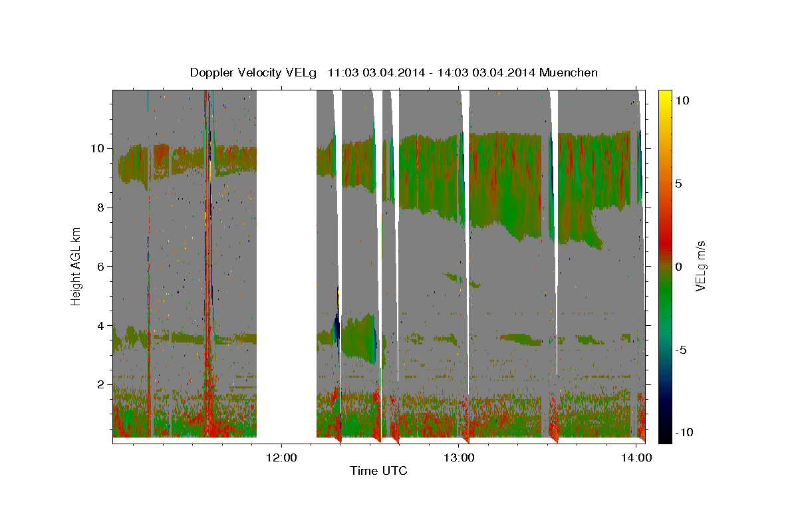
Task: Click the colorbar label '10'
Action: (x=682, y=100)
